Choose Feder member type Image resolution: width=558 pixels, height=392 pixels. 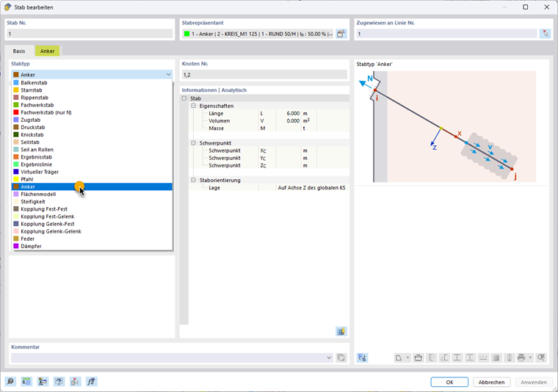pos(93,239)
